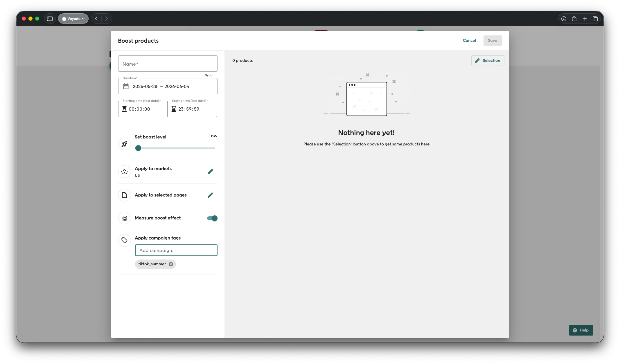
Task: Click the ending time hourglass icon
Action: coord(174,109)
